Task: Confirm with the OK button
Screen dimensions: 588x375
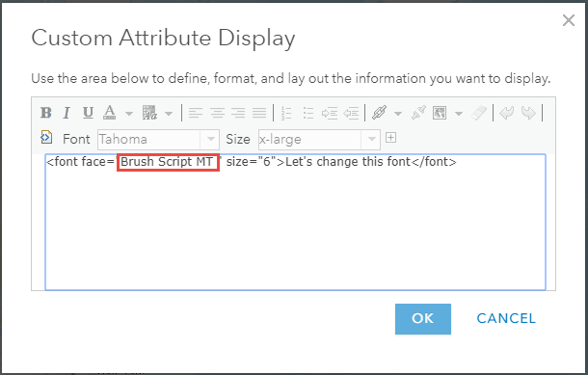Action: [x=423, y=319]
